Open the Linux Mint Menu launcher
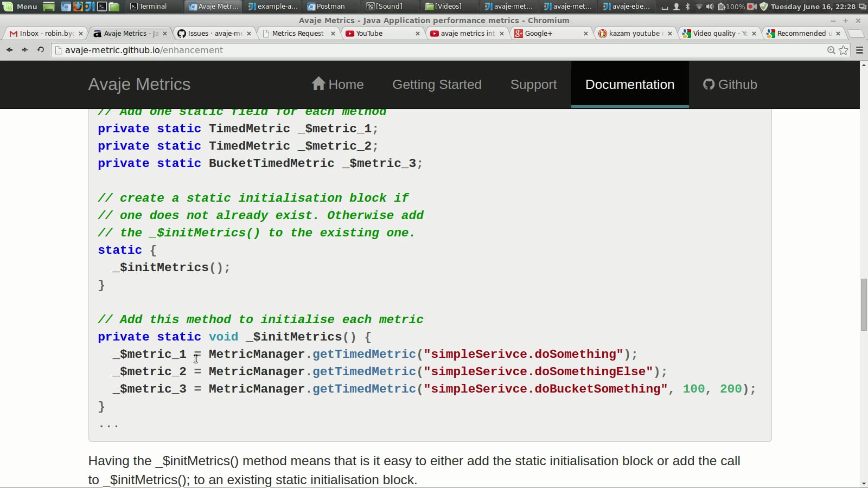Screen dimensions: 868x488 (x=20, y=7)
